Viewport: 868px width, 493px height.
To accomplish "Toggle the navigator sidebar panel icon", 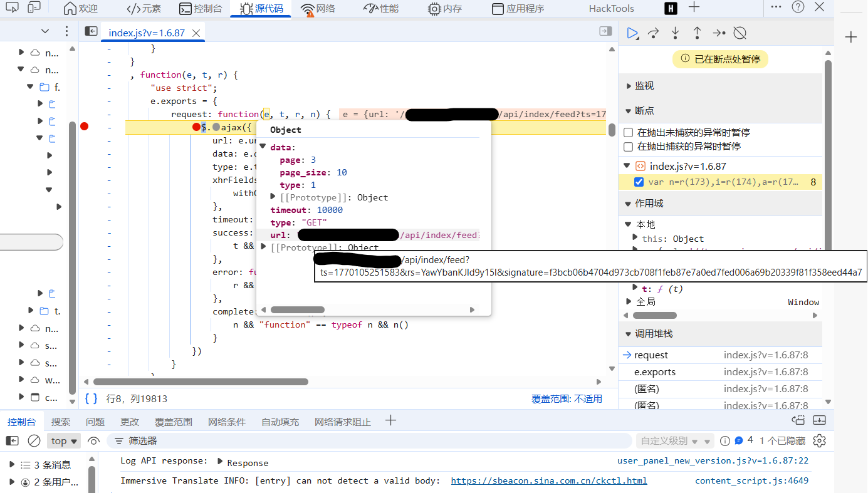I will tap(92, 32).
